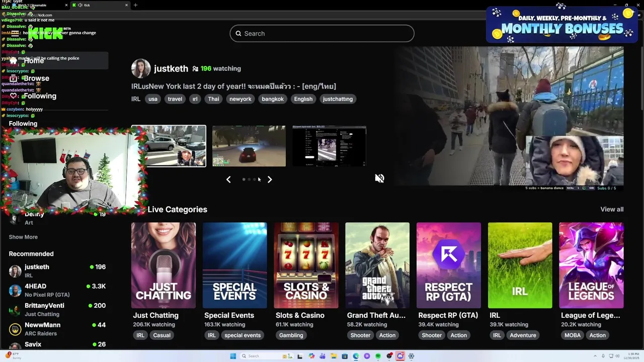Open the Monthly Bonuses banner
Image resolution: width=644 pixels, height=362 pixels.
click(x=561, y=24)
